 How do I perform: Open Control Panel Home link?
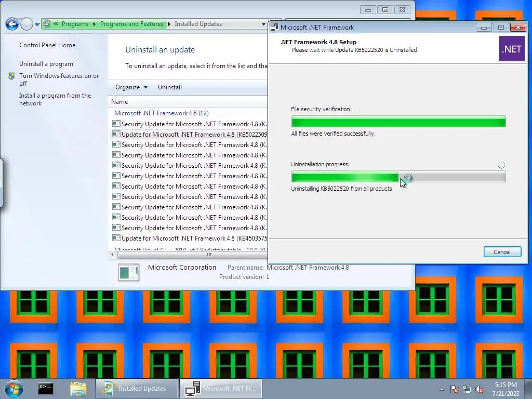[x=47, y=45]
